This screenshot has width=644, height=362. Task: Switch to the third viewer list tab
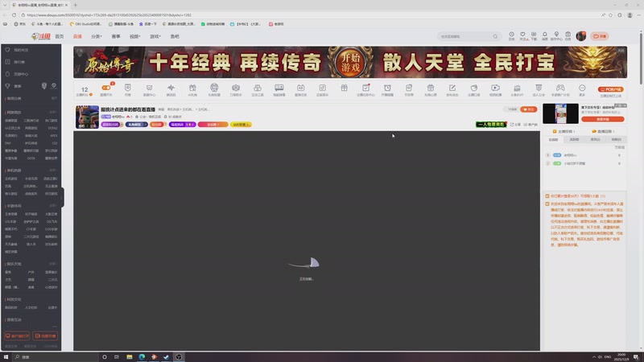point(595,139)
